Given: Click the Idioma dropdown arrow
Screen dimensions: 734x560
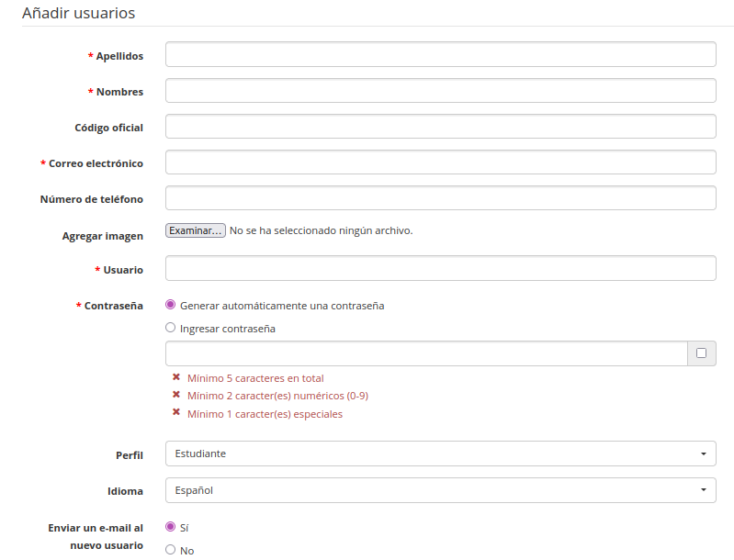Looking at the screenshot, I should [703, 490].
